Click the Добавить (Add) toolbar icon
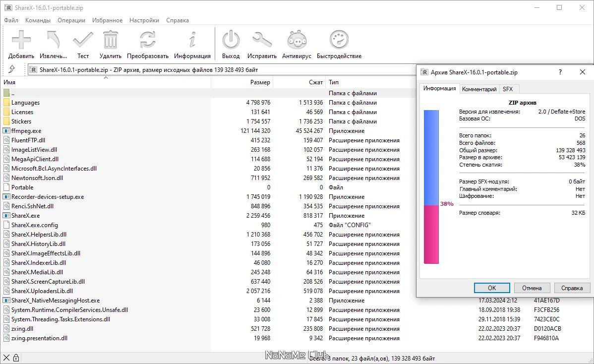 (x=21, y=40)
